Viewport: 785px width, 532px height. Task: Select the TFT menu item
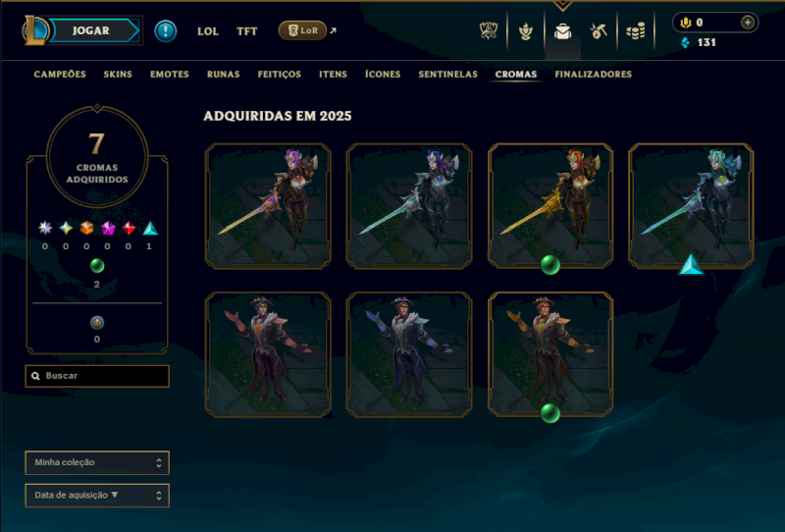[247, 31]
